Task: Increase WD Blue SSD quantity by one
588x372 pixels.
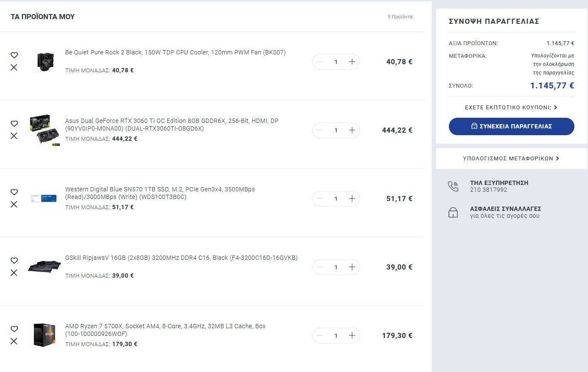Action: click(352, 199)
